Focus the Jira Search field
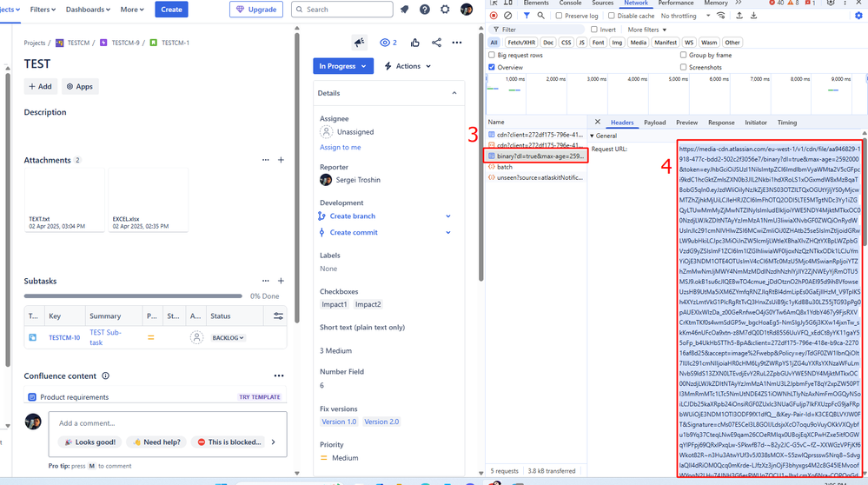Image resolution: width=868 pixels, height=485 pixels. click(342, 10)
